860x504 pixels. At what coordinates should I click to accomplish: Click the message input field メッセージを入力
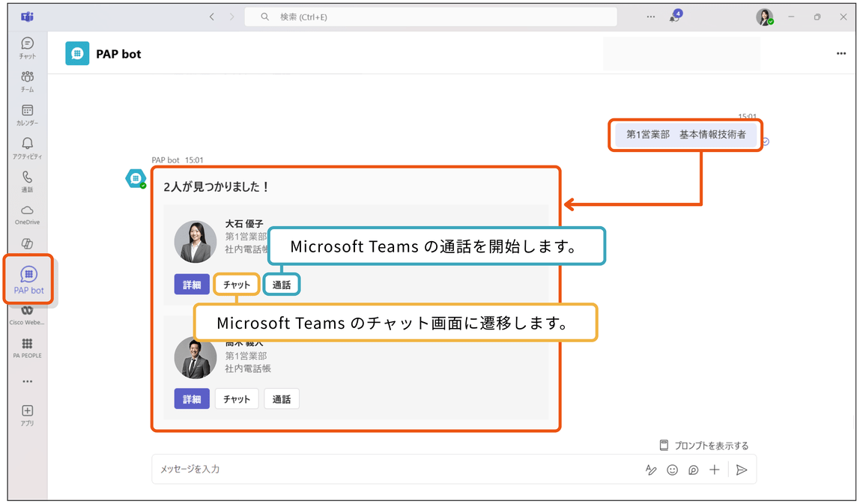click(395, 469)
